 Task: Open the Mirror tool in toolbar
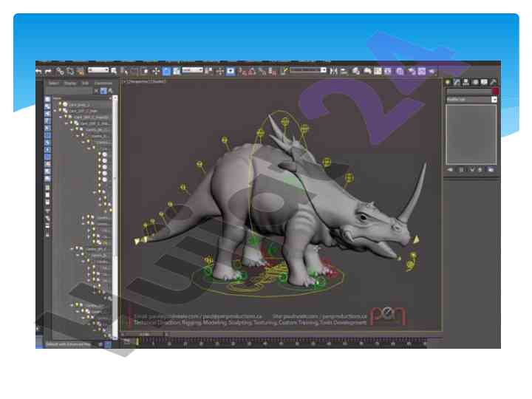click(333, 71)
